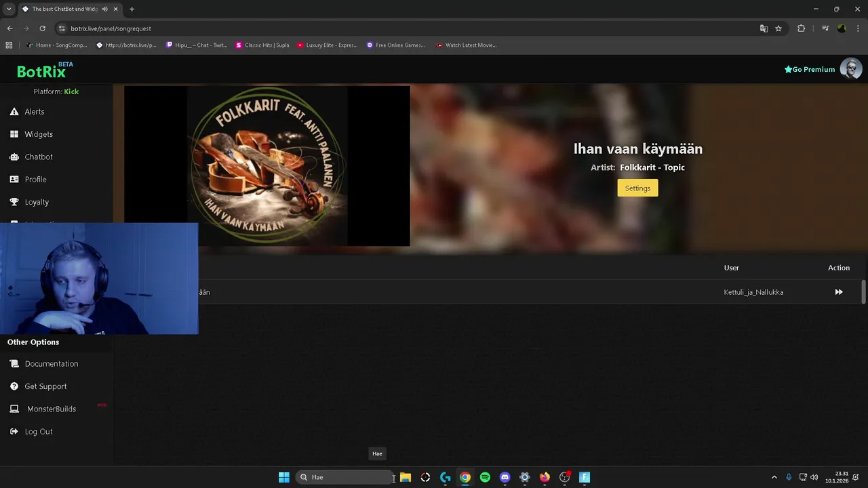Bookmark this page with the star
Image resolution: width=868 pixels, height=488 pixels.
[x=778, y=28]
